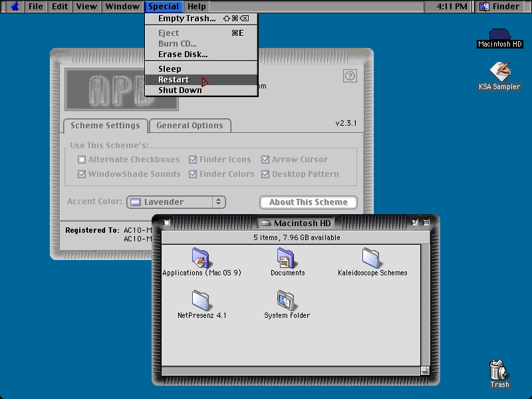Click the Finder application menu icon

pyautogui.click(x=485, y=7)
